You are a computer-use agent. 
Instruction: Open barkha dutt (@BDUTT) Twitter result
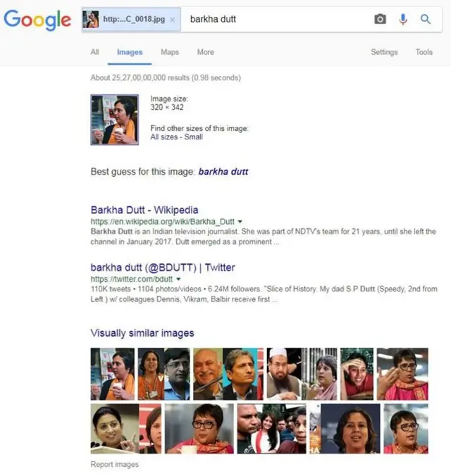click(x=163, y=268)
